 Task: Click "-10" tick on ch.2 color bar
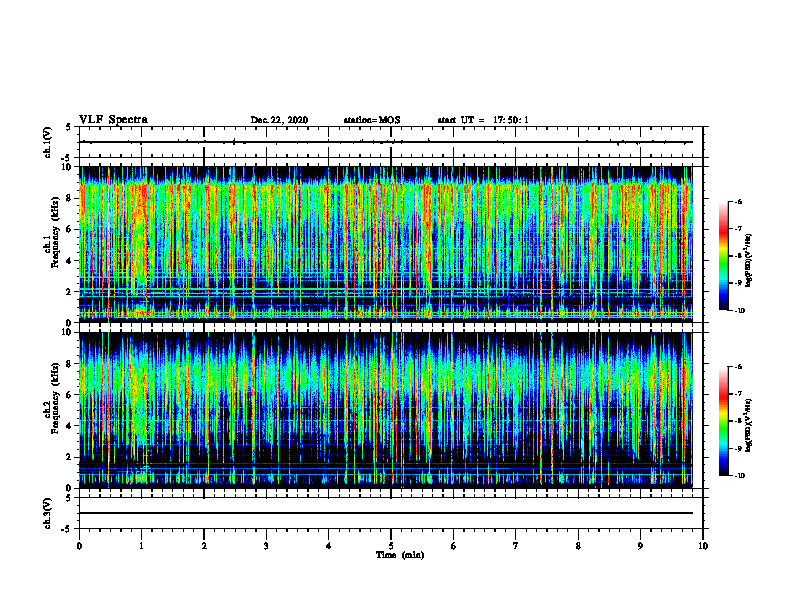[x=739, y=476]
